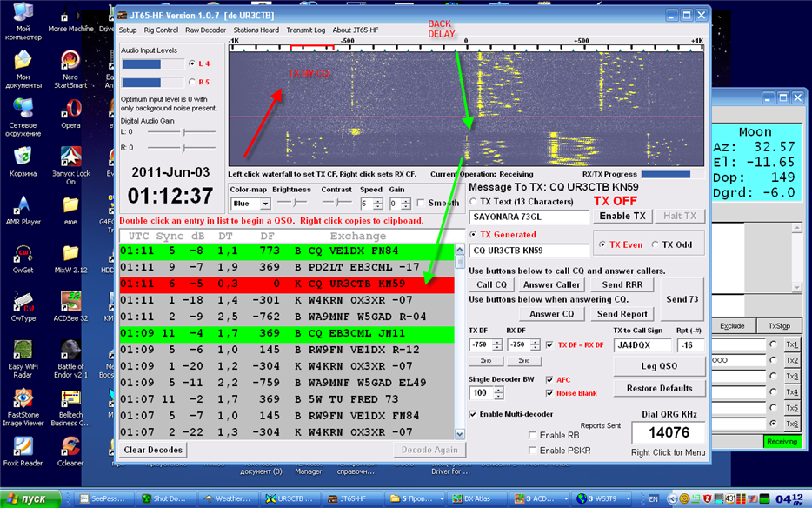
Task: Increase the Single Decoder BW value
Action: coord(497,390)
